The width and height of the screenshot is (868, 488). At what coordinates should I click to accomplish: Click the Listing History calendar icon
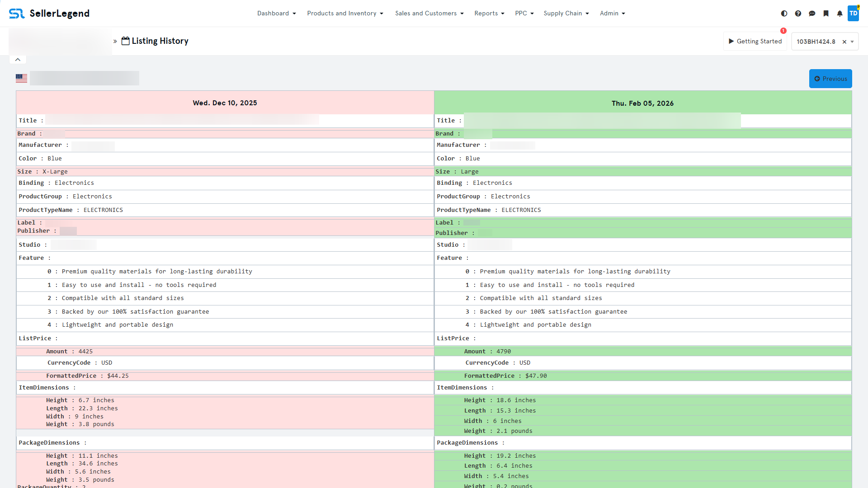click(x=126, y=41)
